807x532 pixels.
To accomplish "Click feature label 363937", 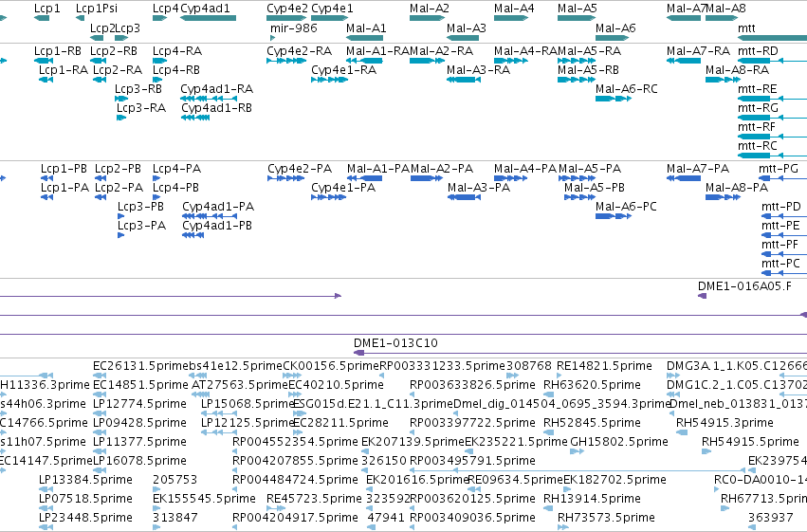I will [x=770, y=518].
